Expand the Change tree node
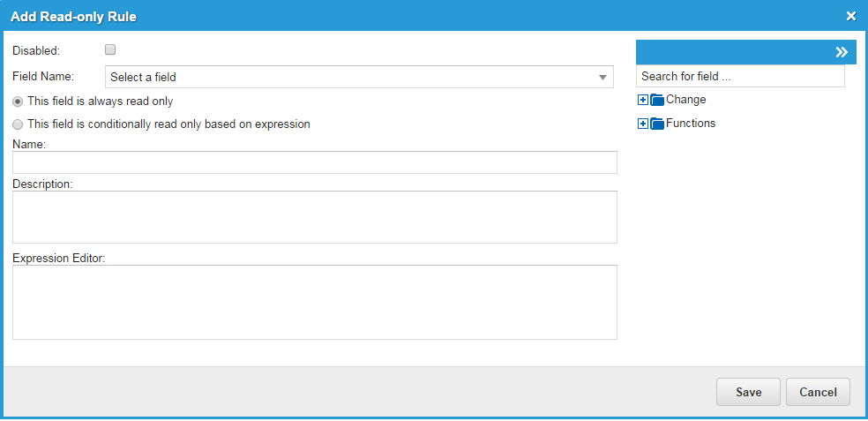 click(x=643, y=100)
